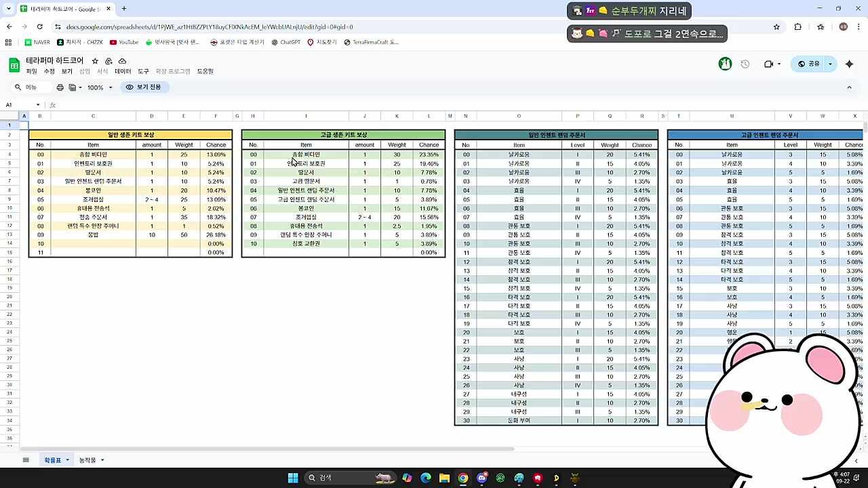Click the move-to-folder icon beside title
The width and height of the screenshot is (868, 488).
[x=108, y=61]
